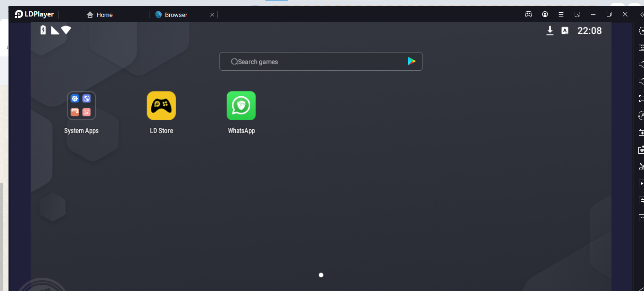Click the battery charging icon in status bar
Image resolution: width=644 pixels, height=291 pixels.
click(x=43, y=30)
